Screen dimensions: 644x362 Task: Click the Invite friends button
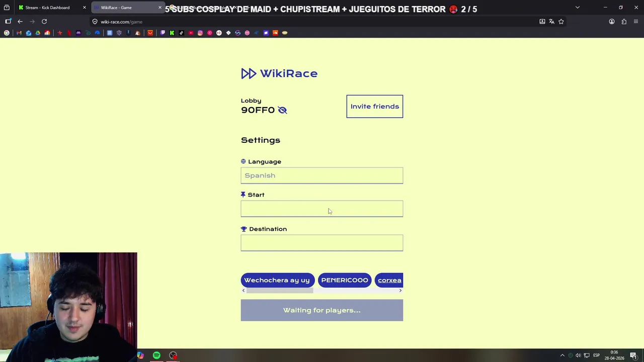pos(375,107)
